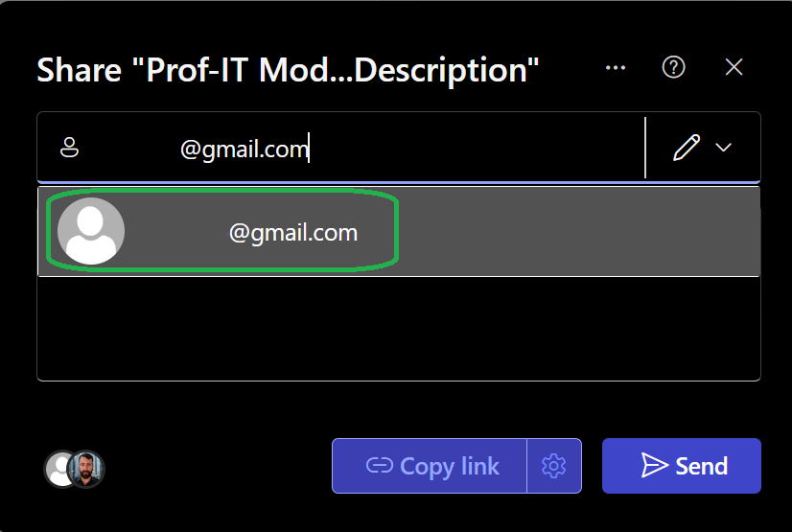This screenshot has height=532, width=792.
Task: Click blank recipient field space before the divider
Action: [475, 148]
